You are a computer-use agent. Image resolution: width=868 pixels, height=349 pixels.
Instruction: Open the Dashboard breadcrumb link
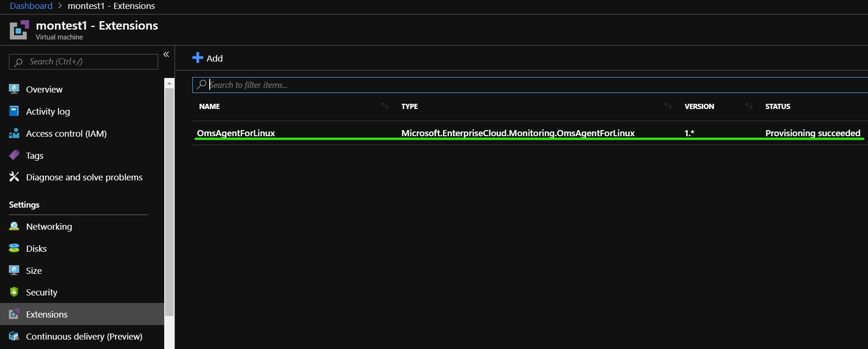[x=31, y=6]
